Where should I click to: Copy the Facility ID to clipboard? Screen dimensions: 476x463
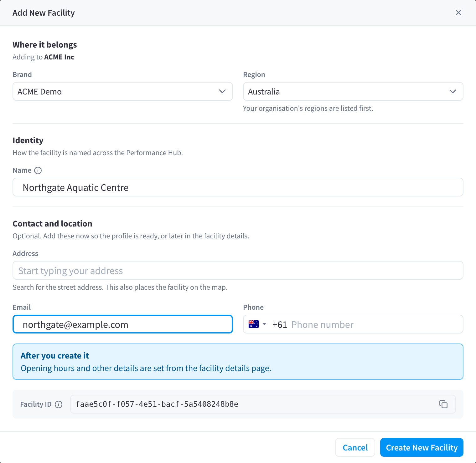coord(443,404)
